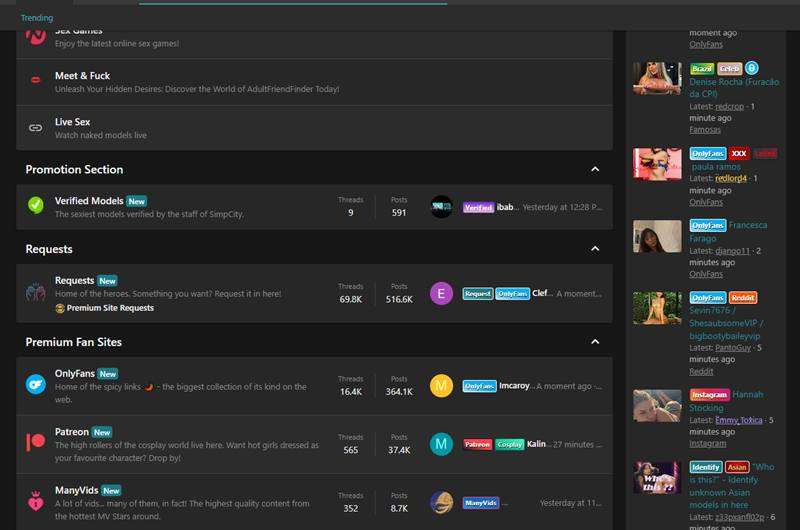Click the red Patreon tag

tap(478, 444)
